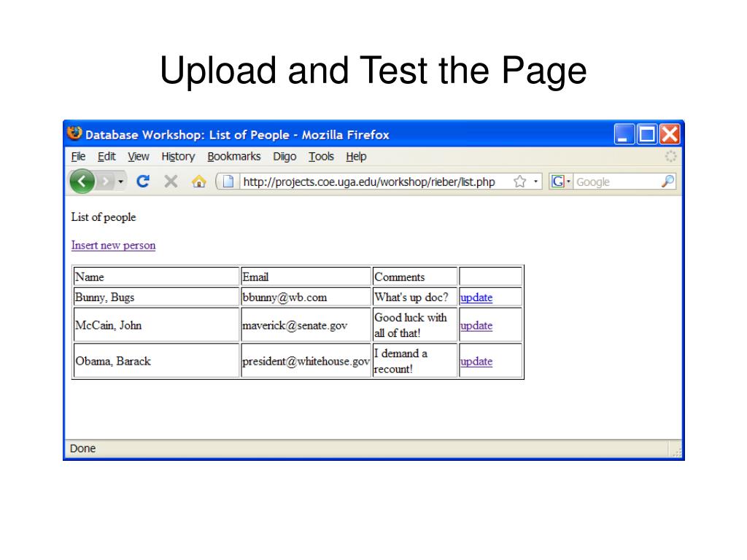This screenshot has height=560, width=747.
Task: Click the Firefox logo in title bar
Action: (74, 134)
